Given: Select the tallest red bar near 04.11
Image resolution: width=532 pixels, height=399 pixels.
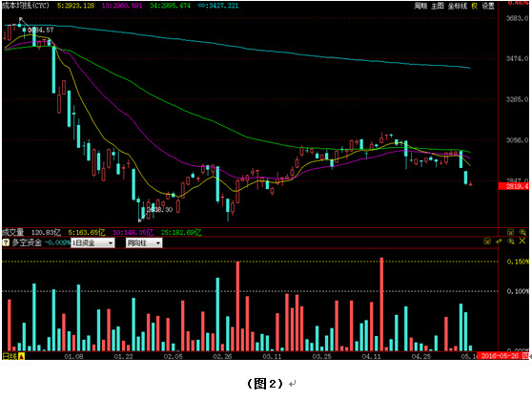Looking at the screenshot, I should 381,304.
